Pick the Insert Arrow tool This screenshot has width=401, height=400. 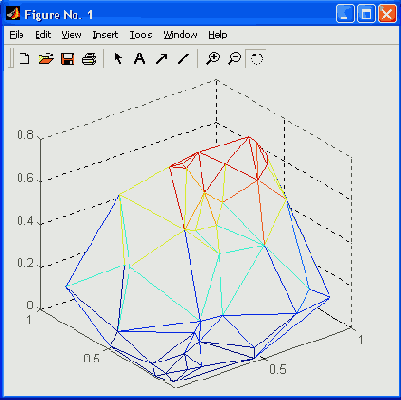pos(162,59)
